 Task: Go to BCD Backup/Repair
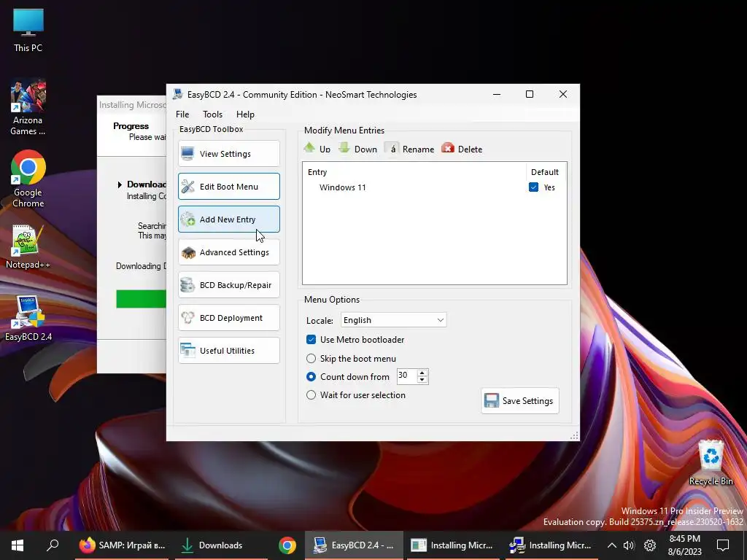[228, 285]
